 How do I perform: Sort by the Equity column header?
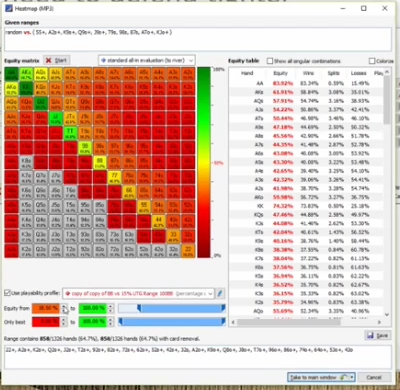click(x=280, y=73)
